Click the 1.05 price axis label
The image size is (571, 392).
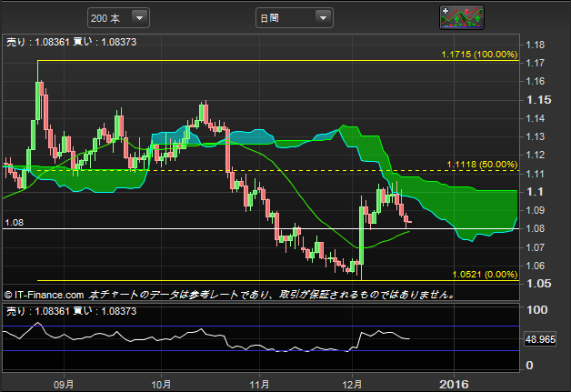pos(539,284)
